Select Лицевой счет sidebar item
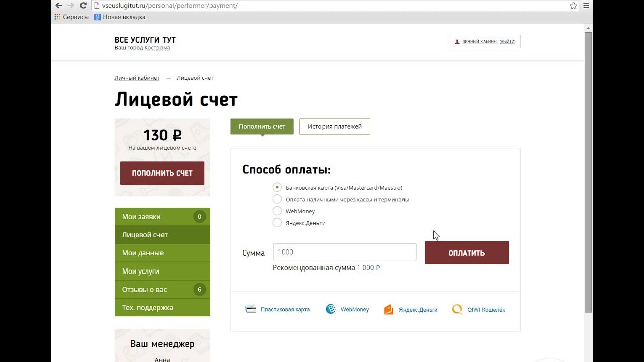This screenshot has height=362, width=644. tap(163, 235)
